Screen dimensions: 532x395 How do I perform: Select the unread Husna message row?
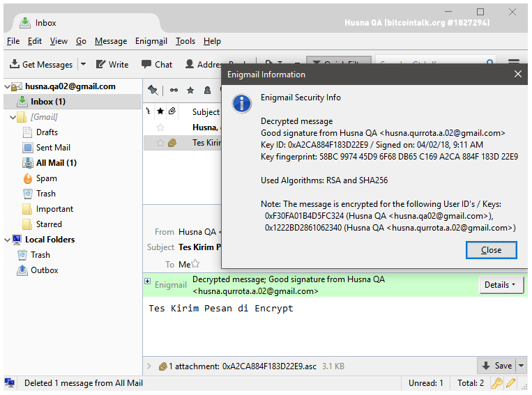183,127
